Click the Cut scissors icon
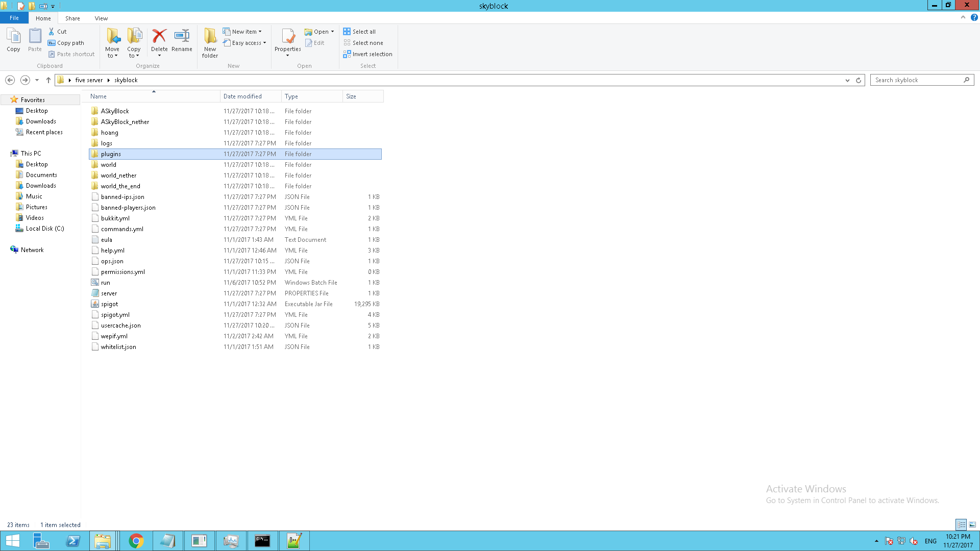980x551 pixels. tap(52, 32)
